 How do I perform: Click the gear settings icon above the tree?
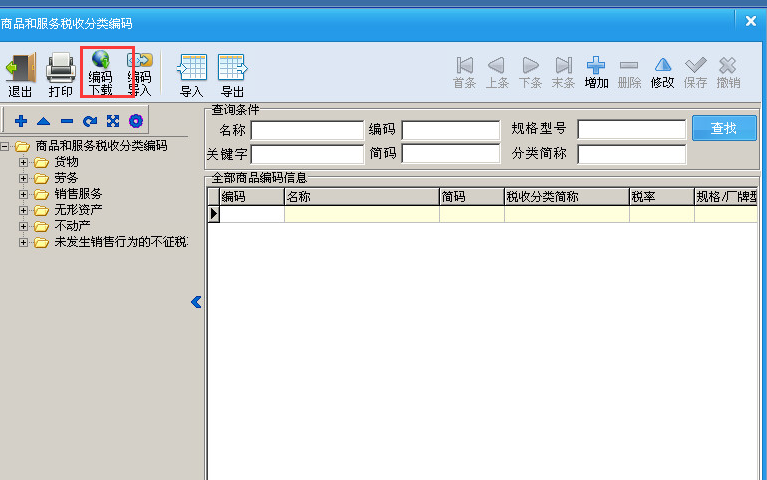[136, 121]
